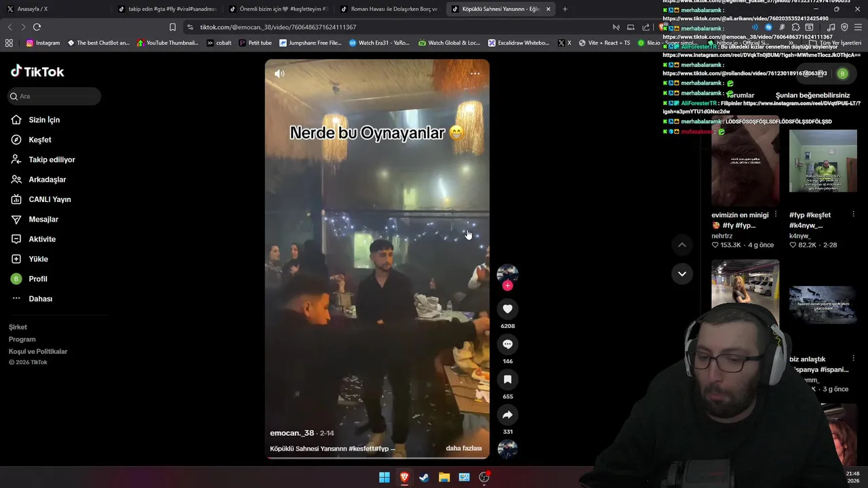Screen dimensions: 868x488
Task: Click Koşul ve Politikalar link
Action: [x=38, y=352]
